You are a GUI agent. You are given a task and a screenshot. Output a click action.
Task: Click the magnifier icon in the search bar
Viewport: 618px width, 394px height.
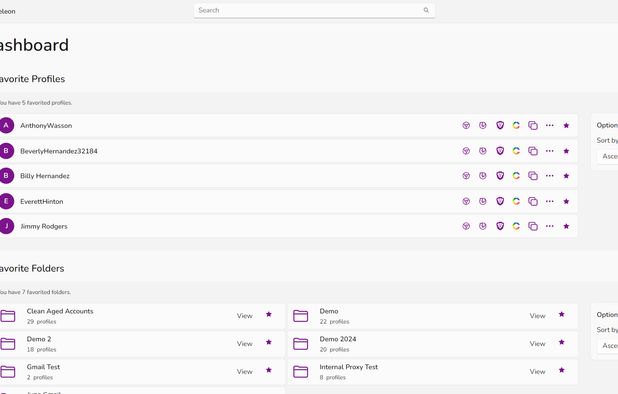coord(426,10)
